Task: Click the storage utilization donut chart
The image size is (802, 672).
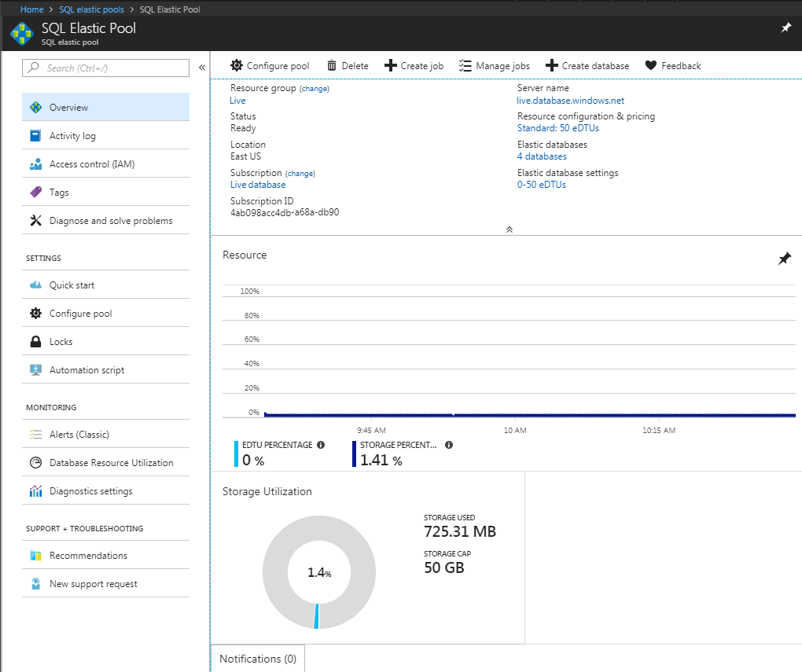Action: [x=319, y=572]
